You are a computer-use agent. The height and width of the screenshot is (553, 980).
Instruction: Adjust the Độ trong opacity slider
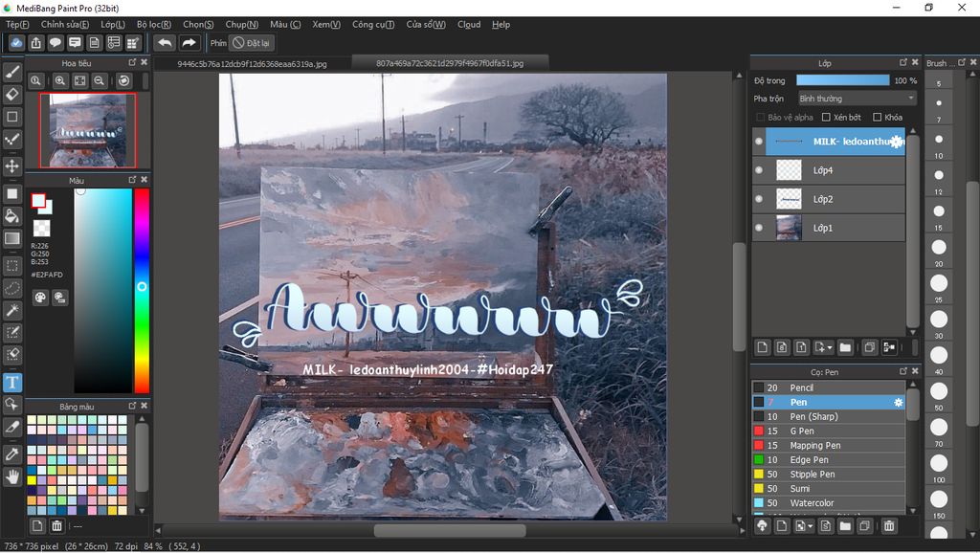(x=842, y=80)
